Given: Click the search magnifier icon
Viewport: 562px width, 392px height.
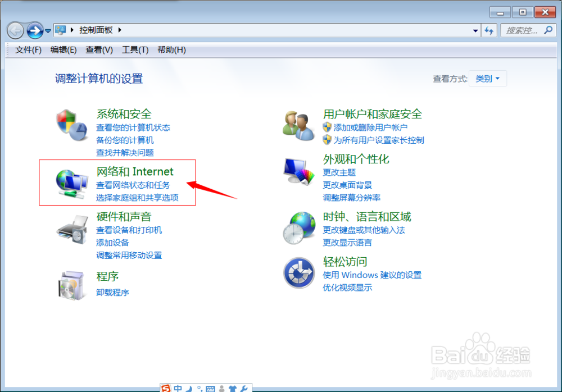Looking at the screenshot, I should (x=548, y=30).
